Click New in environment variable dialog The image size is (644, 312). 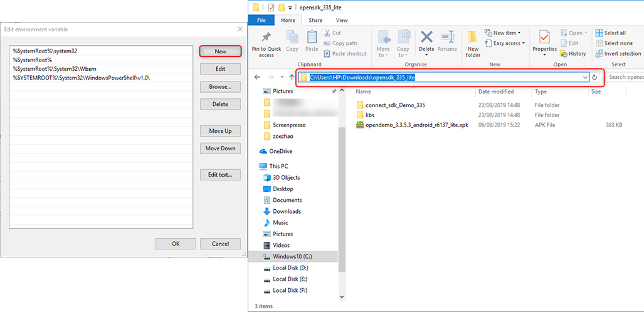coord(220,51)
